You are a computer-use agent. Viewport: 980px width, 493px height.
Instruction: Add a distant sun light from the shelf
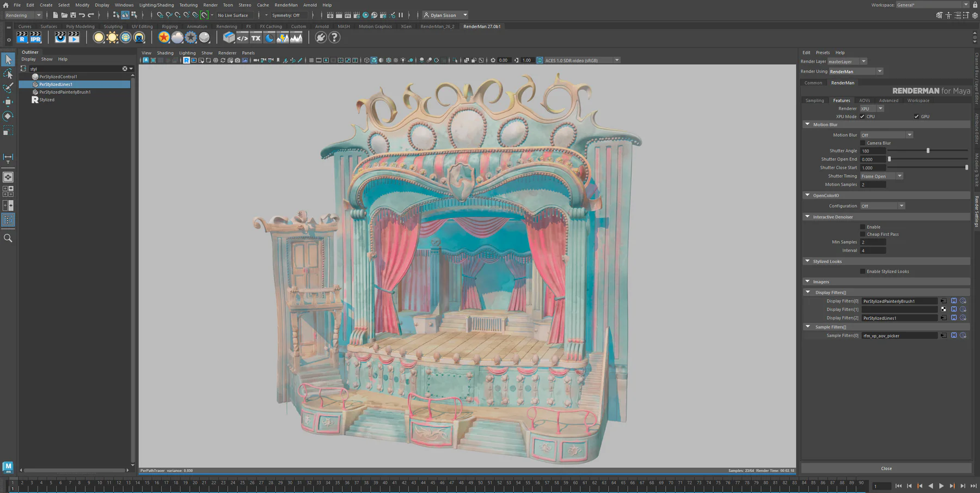tap(112, 37)
